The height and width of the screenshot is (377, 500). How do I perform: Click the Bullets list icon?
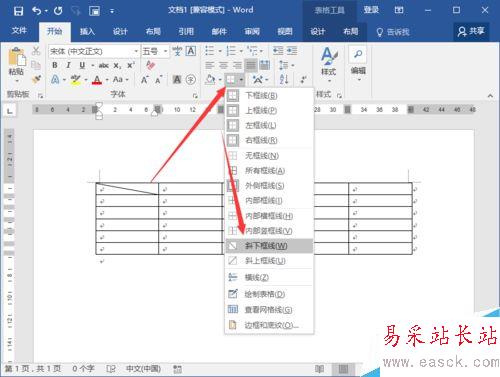tap(210, 51)
